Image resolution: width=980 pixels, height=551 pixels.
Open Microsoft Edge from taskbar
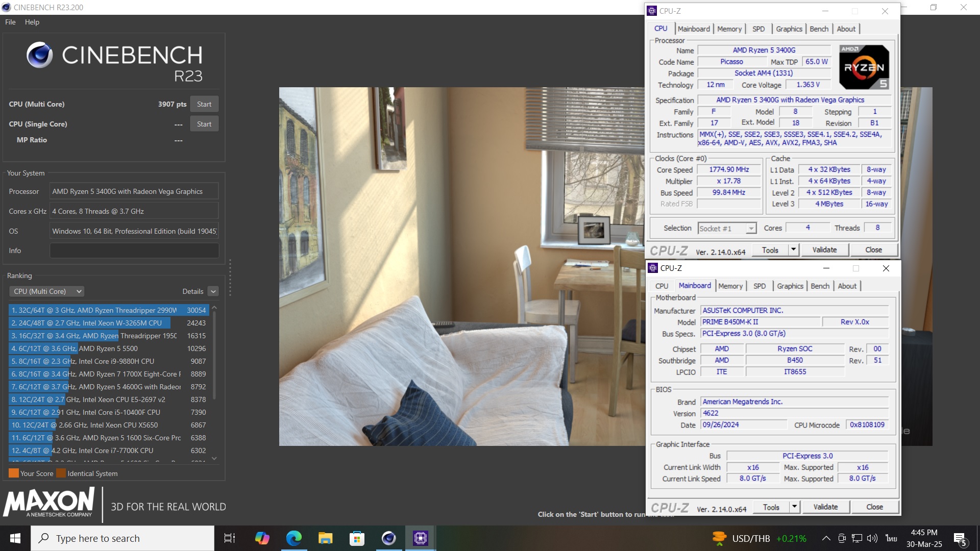tap(293, 538)
